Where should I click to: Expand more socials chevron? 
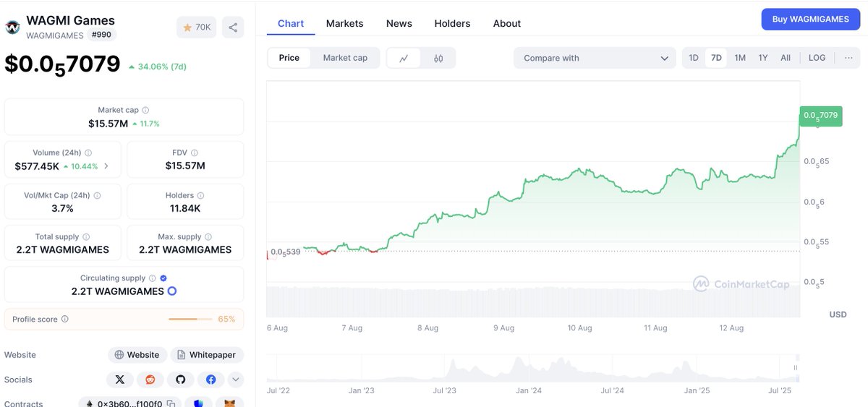click(x=236, y=380)
